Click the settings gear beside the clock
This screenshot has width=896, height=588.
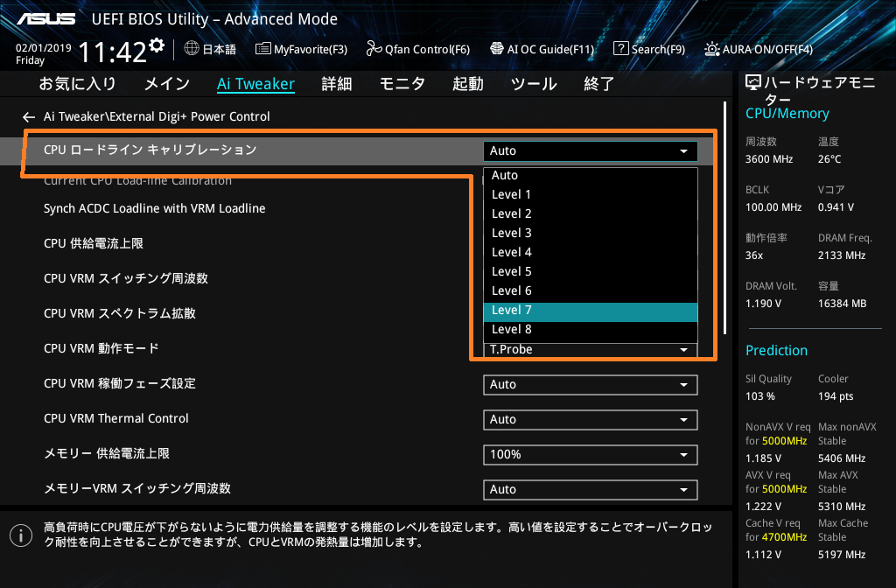(157, 45)
